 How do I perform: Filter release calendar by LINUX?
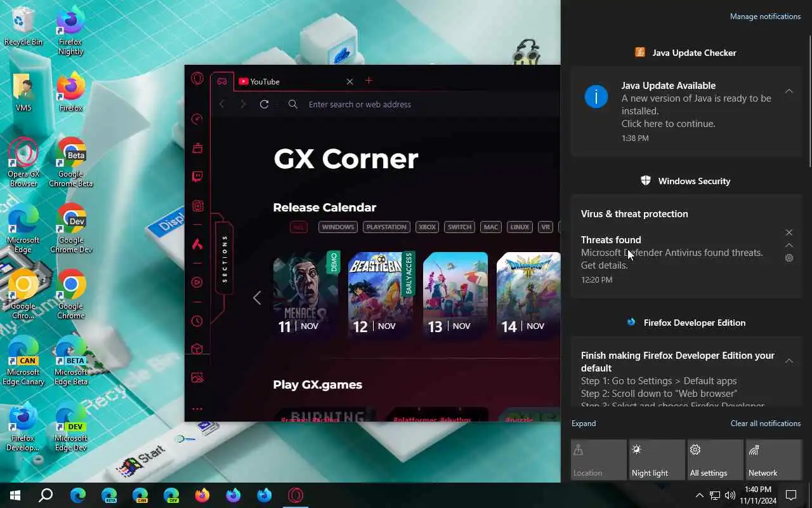[x=520, y=227]
